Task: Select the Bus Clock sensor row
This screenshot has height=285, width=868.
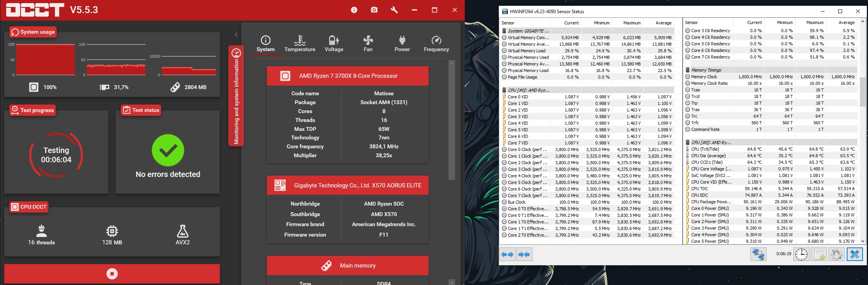Action: click(587, 202)
